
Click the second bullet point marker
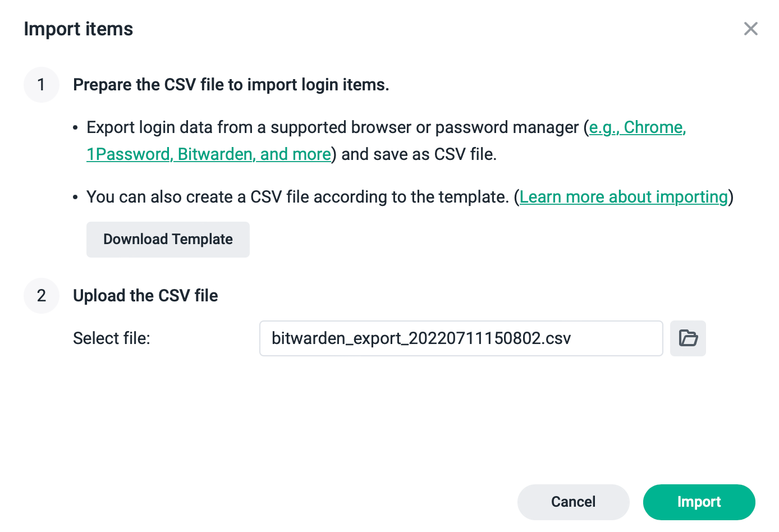(x=76, y=198)
